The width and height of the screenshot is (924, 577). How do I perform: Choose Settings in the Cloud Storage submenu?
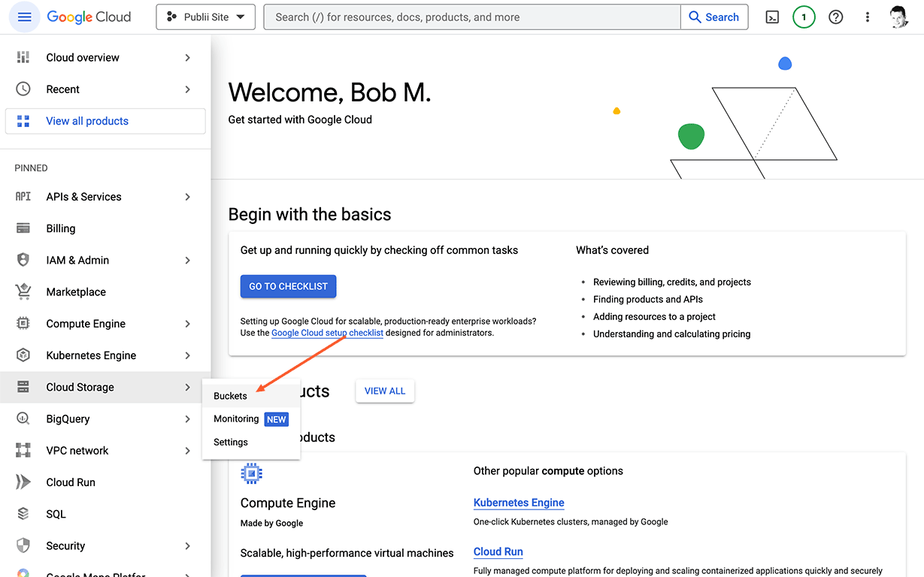click(x=231, y=443)
